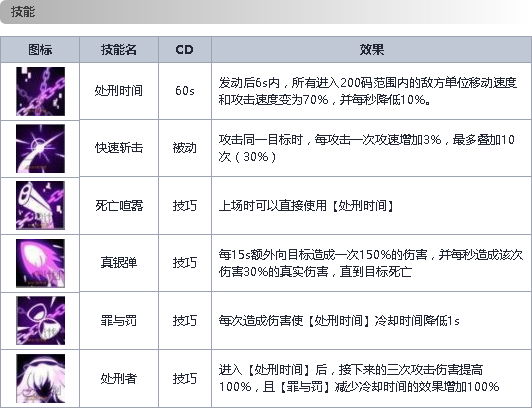Click the 罪与罚 skill name

pyautogui.click(x=119, y=320)
